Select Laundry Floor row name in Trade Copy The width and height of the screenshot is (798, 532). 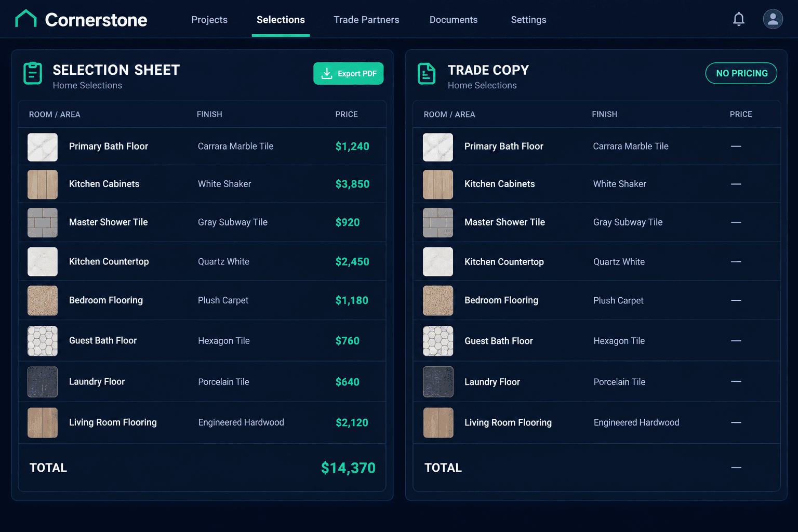[x=492, y=382]
